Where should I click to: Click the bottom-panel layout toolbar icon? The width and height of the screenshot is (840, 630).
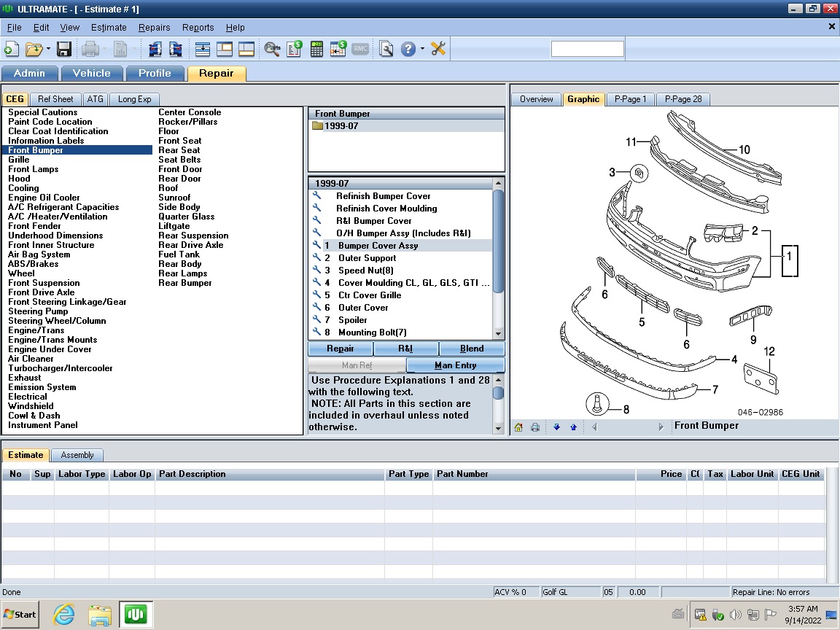coord(246,50)
